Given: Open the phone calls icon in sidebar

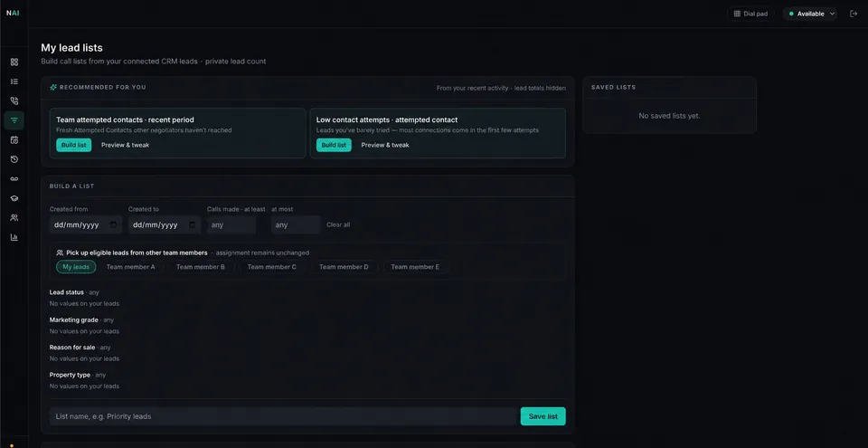Looking at the screenshot, I should pos(14,100).
